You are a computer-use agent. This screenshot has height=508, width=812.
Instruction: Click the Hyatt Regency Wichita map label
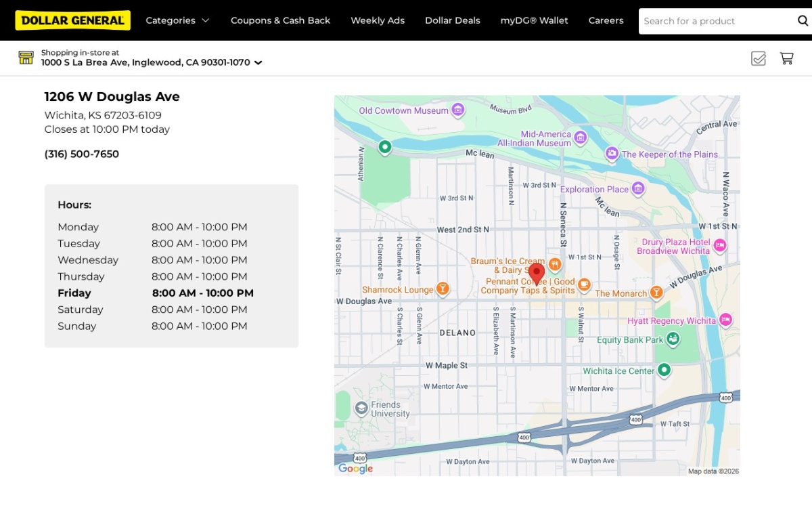(671, 320)
